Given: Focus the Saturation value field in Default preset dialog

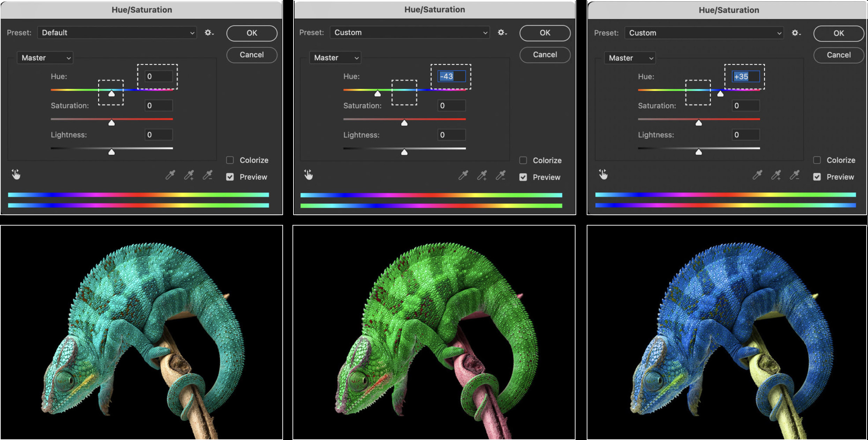Looking at the screenshot, I should pyautogui.click(x=159, y=105).
